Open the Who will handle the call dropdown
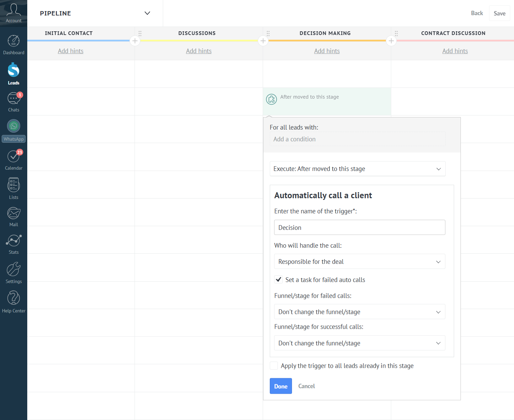Screen dimensions: 514x420 359,261
